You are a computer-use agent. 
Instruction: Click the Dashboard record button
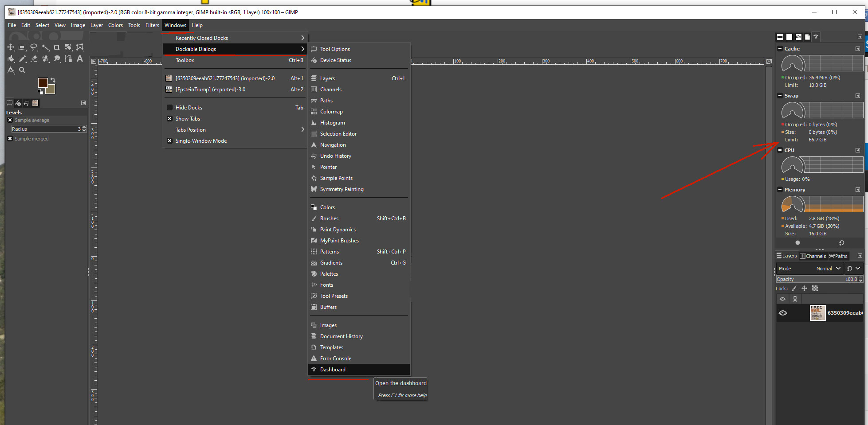(x=797, y=243)
